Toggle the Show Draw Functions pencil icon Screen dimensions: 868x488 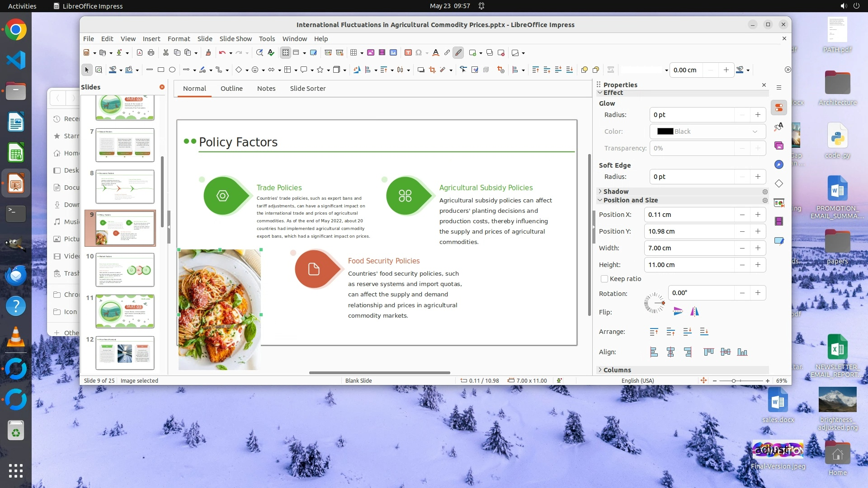point(458,53)
